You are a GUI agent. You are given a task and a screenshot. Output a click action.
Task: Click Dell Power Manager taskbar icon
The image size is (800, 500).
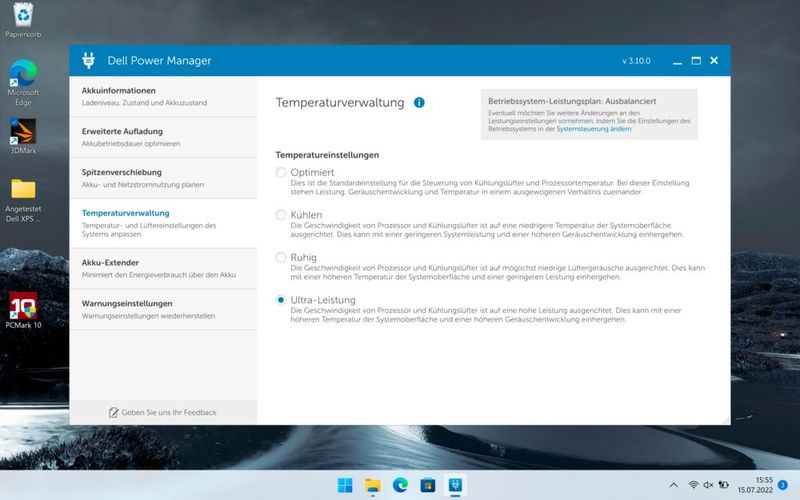coord(455,485)
